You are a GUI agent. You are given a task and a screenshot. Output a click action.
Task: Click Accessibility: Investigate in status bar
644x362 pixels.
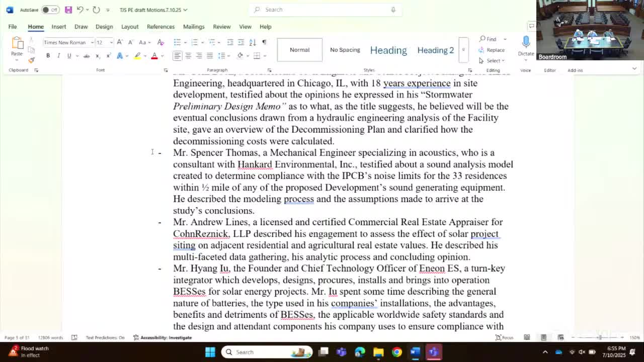pyautogui.click(x=163, y=337)
